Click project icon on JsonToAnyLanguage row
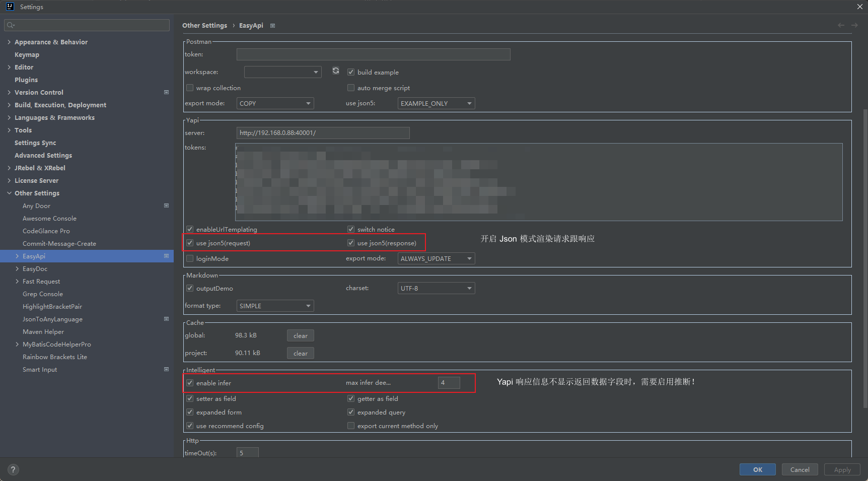868x481 pixels. click(166, 319)
